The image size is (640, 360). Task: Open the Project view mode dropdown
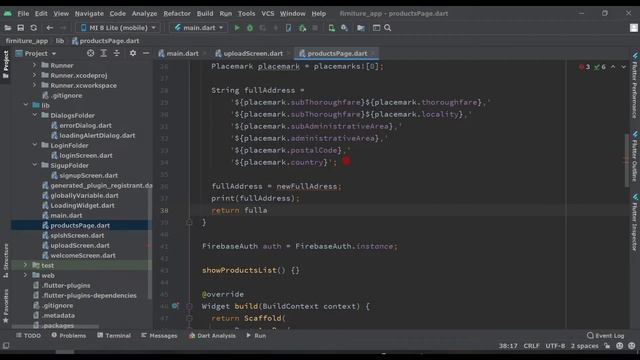tap(36, 53)
